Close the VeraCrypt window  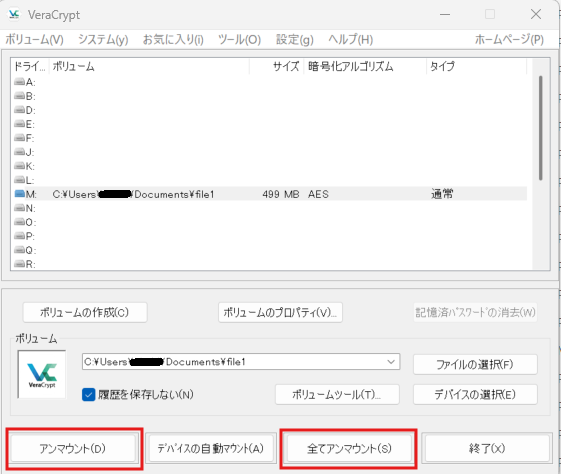536,14
